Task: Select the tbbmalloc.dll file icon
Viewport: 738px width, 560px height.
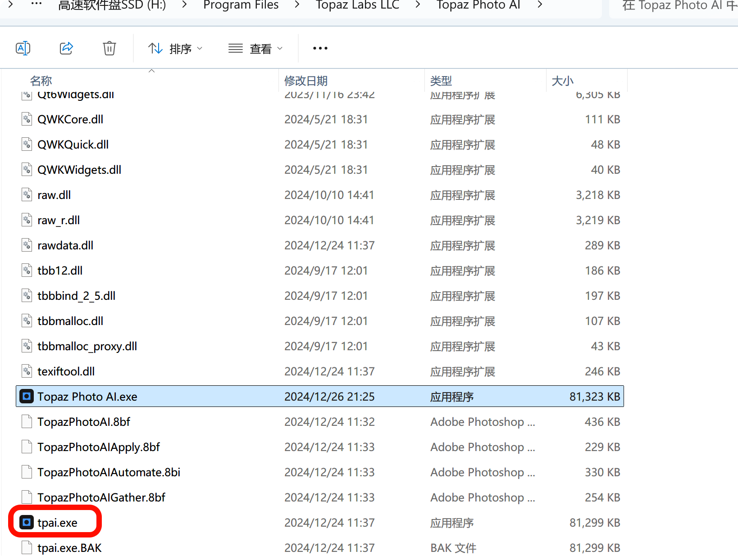Action: pos(27,321)
